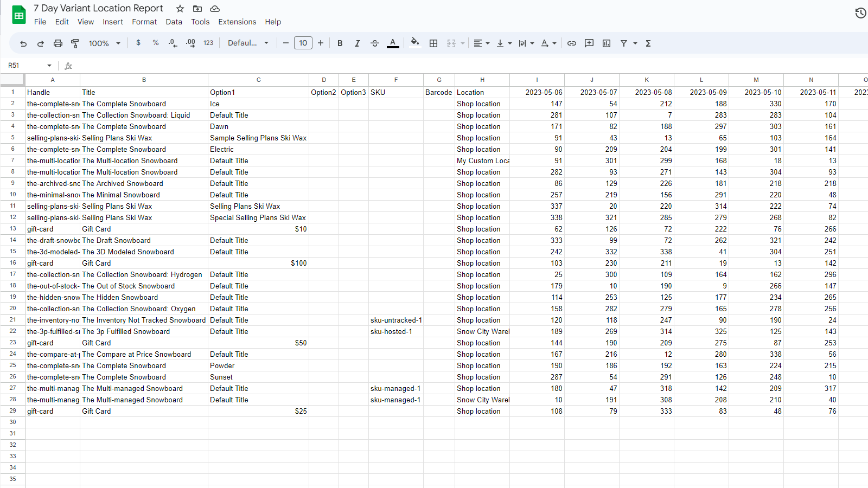The image size is (868, 488).
Task: Open the zoom level dropdown
Action: (105, 43)
